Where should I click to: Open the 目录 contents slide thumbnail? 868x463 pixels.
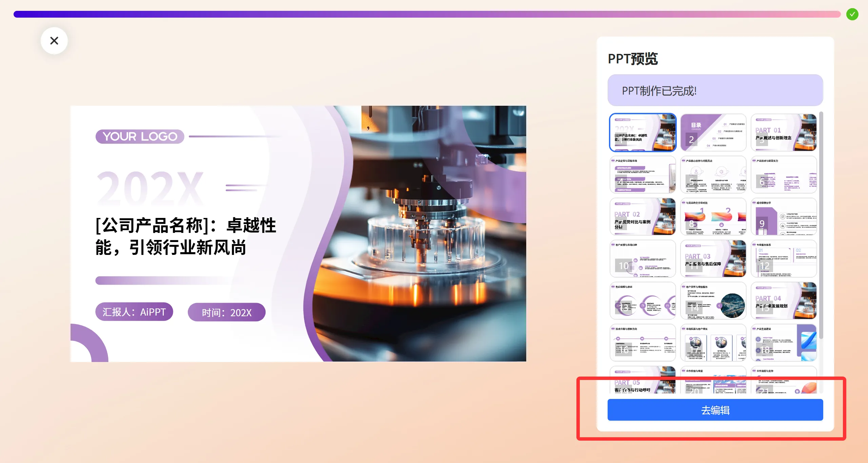[713, 132]
